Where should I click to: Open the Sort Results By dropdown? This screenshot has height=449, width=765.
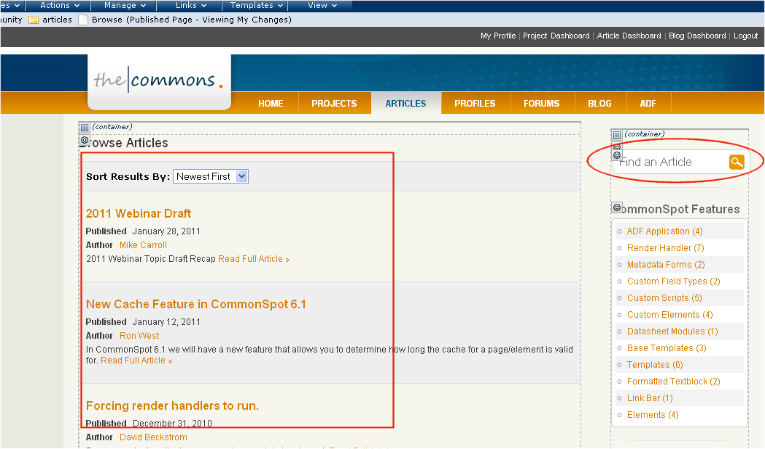210,176
